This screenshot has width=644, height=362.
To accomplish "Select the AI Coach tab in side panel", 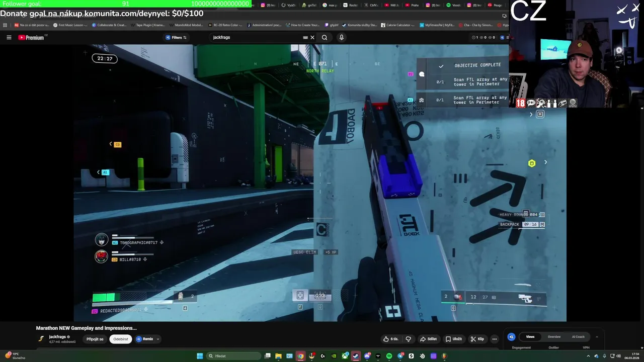I will tap(578, 337).
